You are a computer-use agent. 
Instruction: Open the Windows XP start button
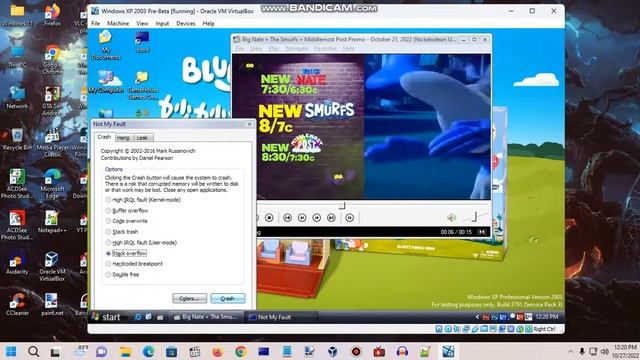(x=107, y=317)
